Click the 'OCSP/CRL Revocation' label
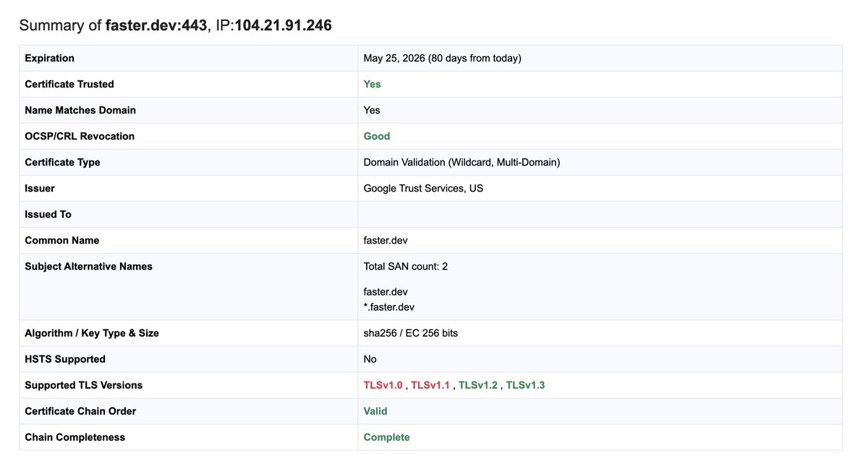The image size is (868, 461). pyautogui.click(x=80, y=136)
